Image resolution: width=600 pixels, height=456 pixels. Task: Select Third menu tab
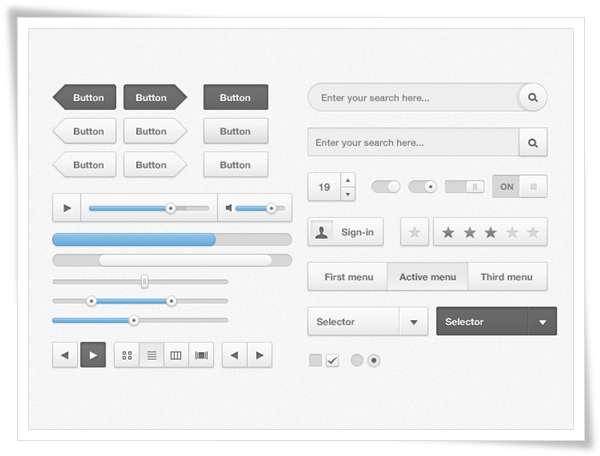tap(507, 277)
